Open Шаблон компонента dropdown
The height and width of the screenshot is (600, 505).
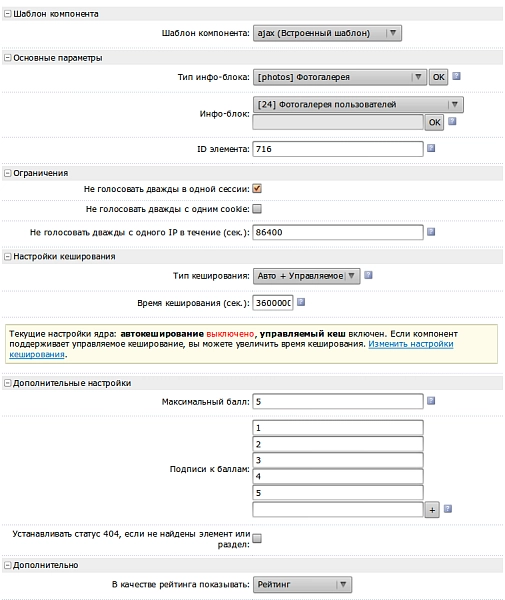click(x=327, y=33)
